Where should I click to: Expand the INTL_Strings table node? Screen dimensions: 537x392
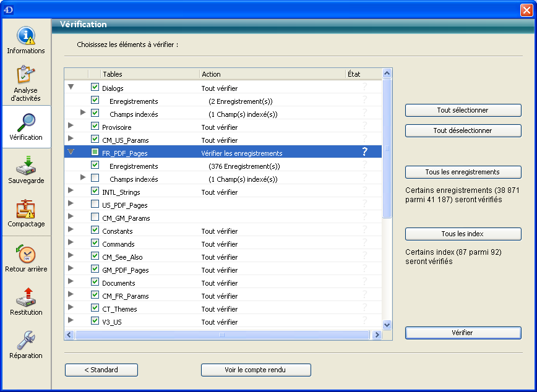(x=71, y=192)
